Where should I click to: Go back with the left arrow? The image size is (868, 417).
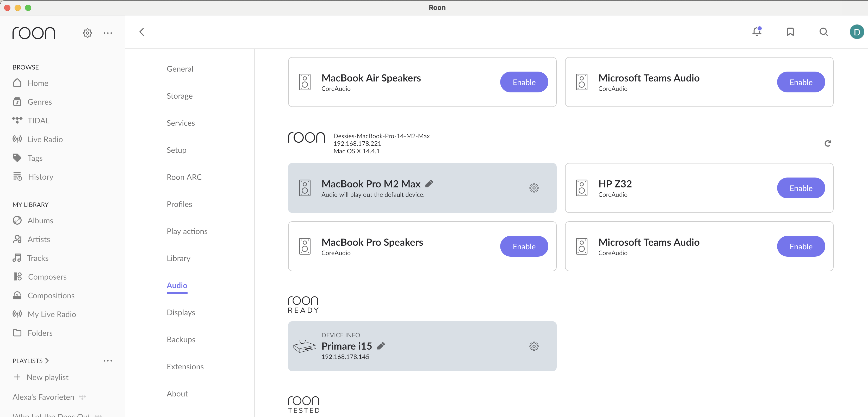(142, 32)
